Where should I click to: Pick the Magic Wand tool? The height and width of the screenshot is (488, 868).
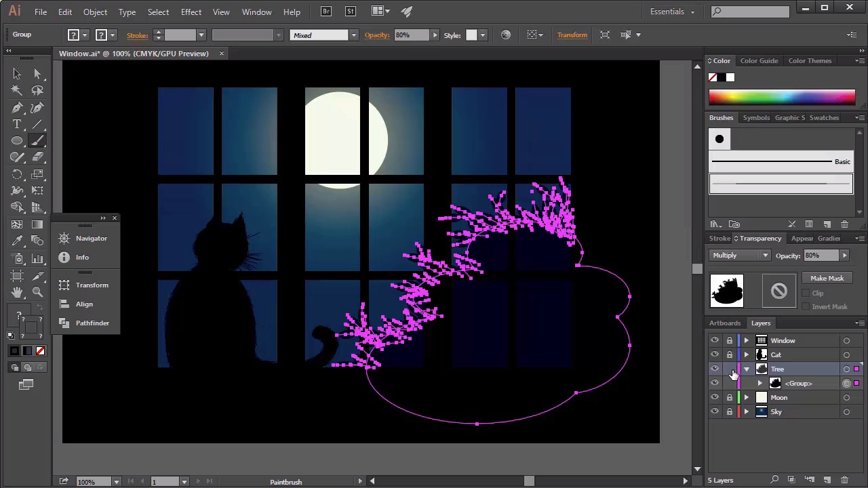click(x=17, y=91)
